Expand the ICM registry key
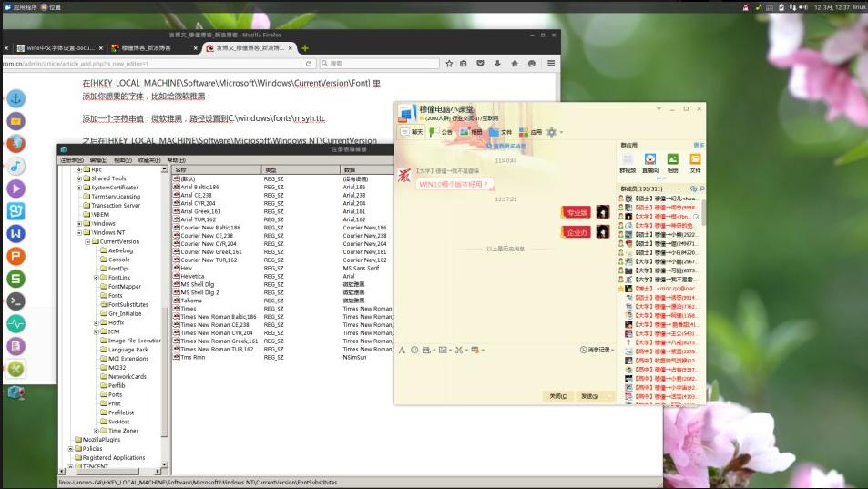The width and height of the screenshot is (868, 489). click(x=97, y=331)
